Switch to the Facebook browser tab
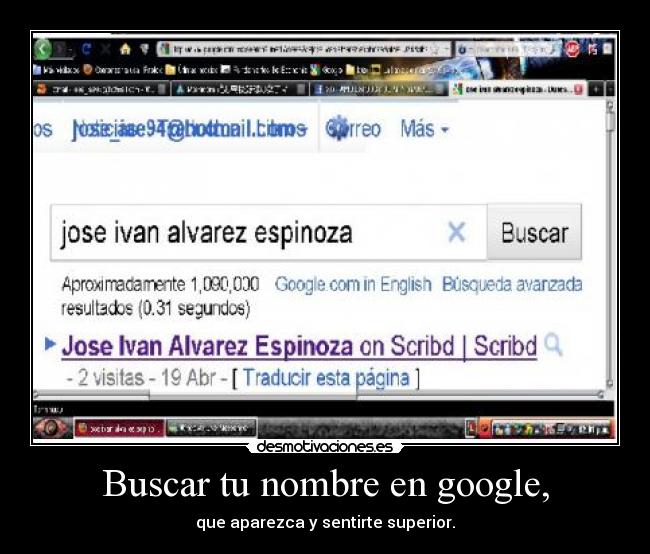Screen dimensions: 650x554 378,89
